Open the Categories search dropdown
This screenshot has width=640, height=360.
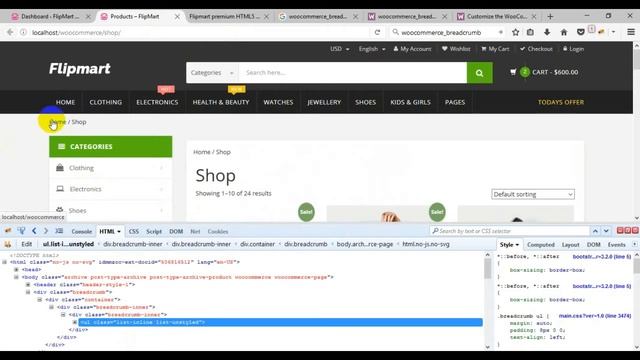(x=212, y=73)
